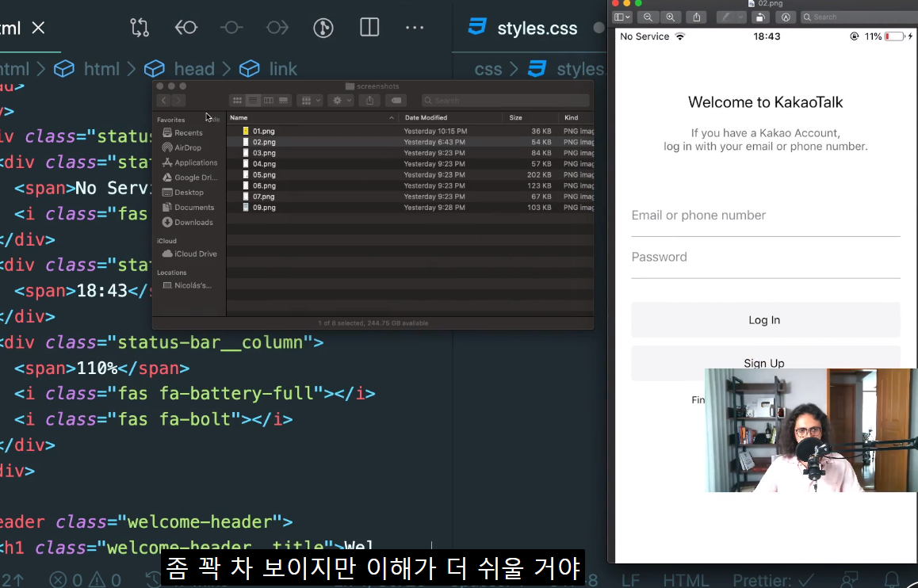Viewport: 918px width, 588px height.
Task: Select file 09.png in Finder
Action: click(411, 208)
